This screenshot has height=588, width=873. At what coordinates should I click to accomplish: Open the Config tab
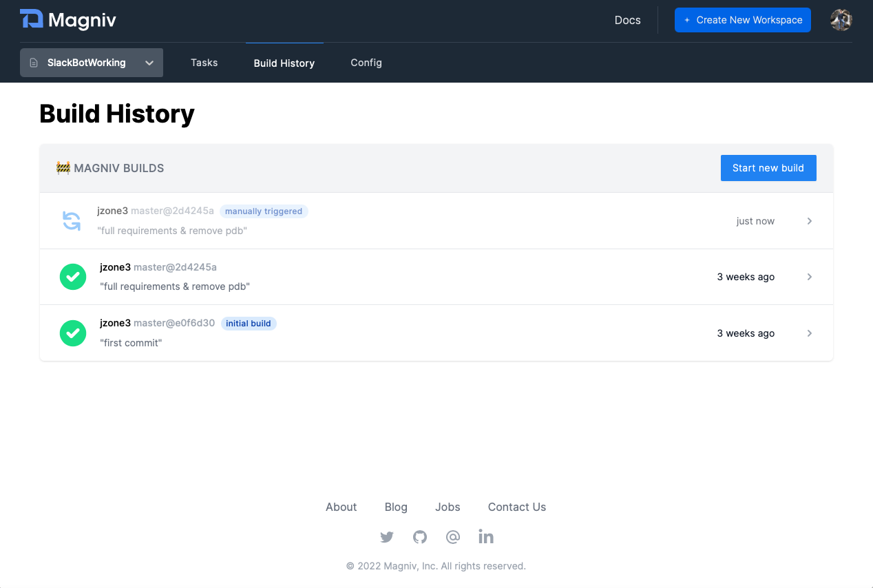tap(366, 63)
